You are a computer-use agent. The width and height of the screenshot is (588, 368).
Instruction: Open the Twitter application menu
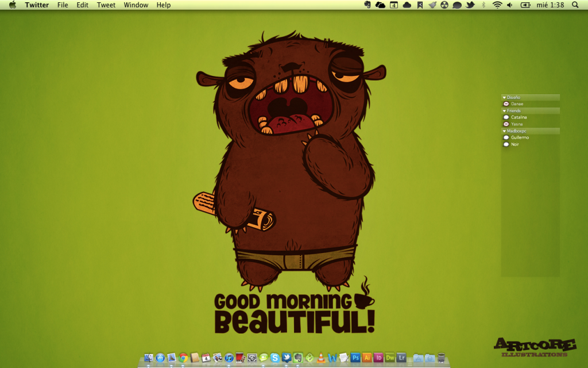[37, 5]
